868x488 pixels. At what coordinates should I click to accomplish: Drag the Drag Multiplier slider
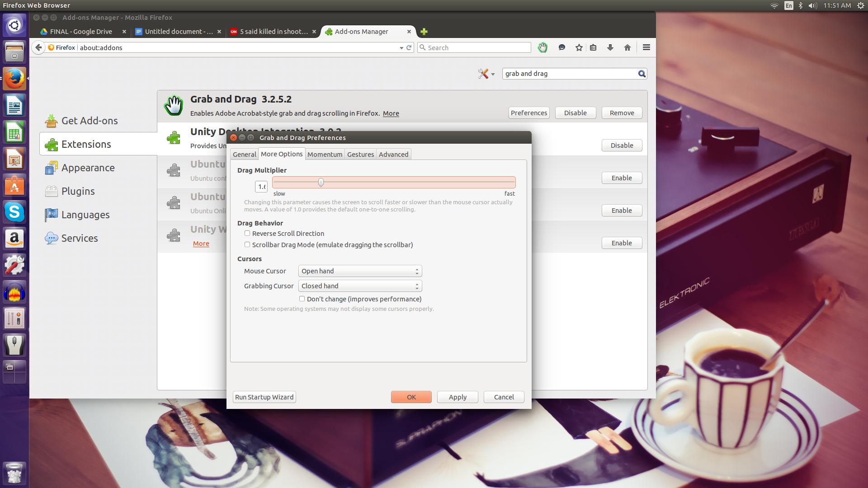pos(321,183)
